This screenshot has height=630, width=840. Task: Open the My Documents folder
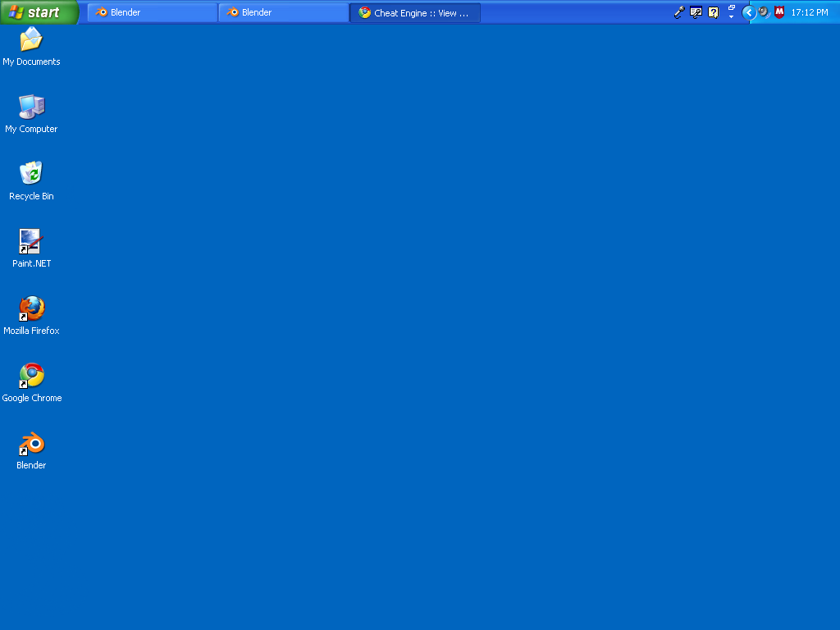30,41
